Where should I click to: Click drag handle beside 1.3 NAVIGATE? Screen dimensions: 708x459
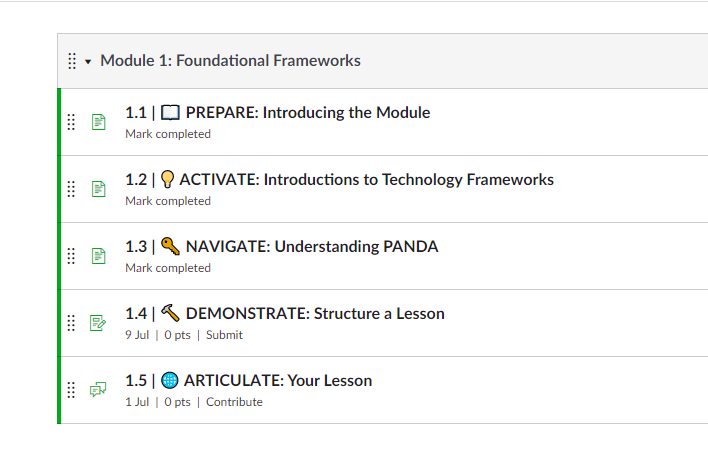coord(71,256)
